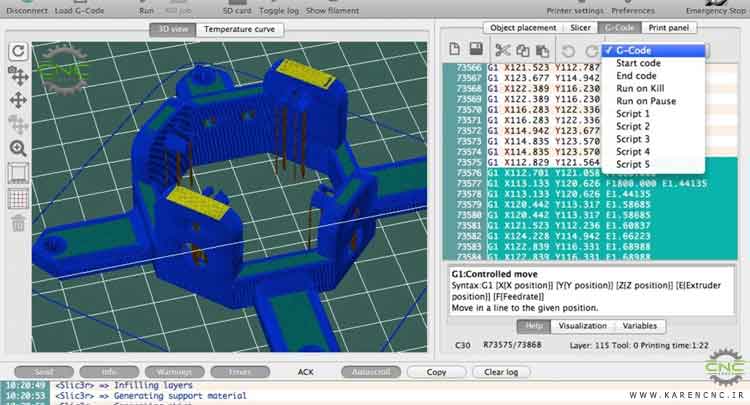This screenshot has height=405, width=750.
Task: Click the reset view rotate icon
Action: (18, 51)
